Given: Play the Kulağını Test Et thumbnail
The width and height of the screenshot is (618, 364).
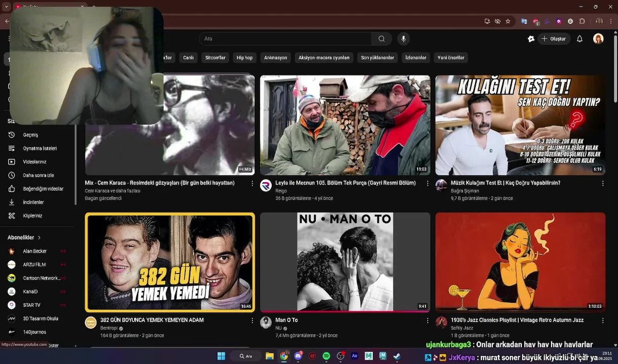Looking at the screenshot, I should click(x=520, y=125).
